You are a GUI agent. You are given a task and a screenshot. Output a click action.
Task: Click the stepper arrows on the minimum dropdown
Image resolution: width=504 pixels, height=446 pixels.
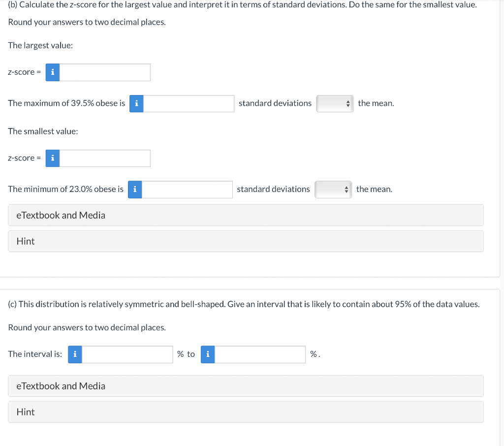pyautogui.click(x=346, y=190)
